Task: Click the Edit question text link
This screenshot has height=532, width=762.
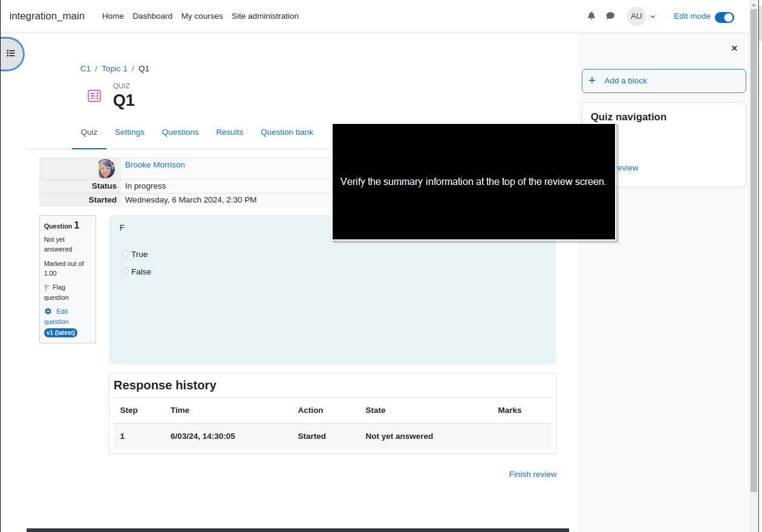Action: [x=56, y=316]
